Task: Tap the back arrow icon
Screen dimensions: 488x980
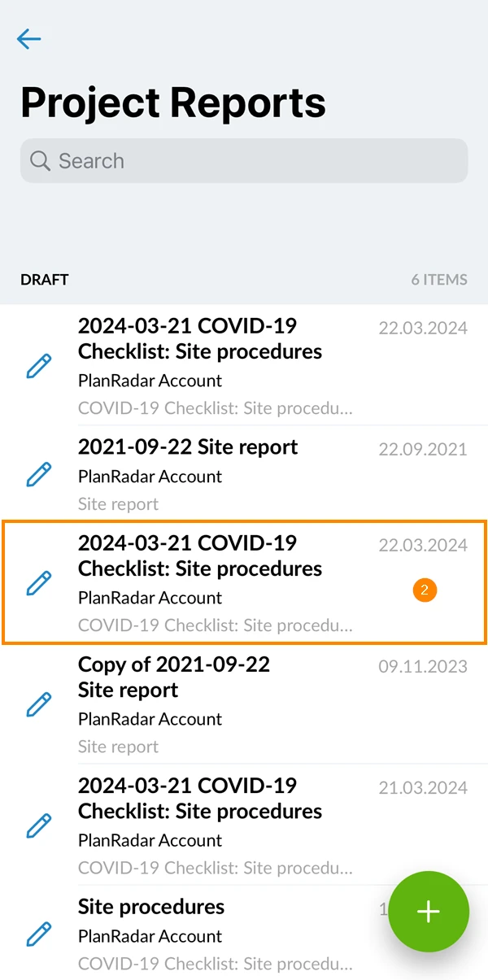Action: [28, 38]
